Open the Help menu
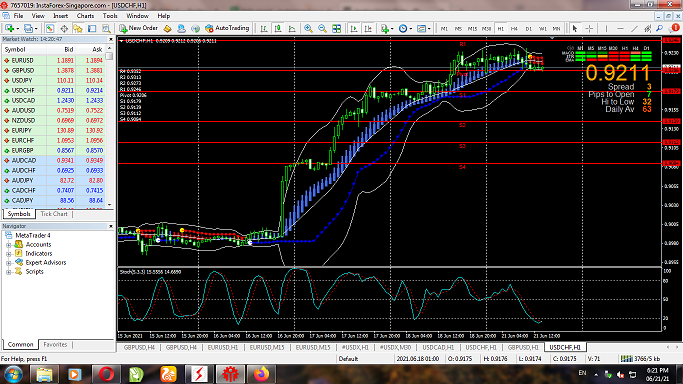 pyautogui.click(x=164, y=16)
